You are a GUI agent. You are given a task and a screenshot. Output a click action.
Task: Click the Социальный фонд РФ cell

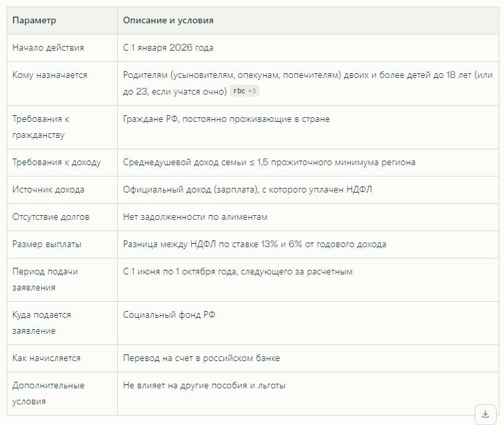[169, 315]
